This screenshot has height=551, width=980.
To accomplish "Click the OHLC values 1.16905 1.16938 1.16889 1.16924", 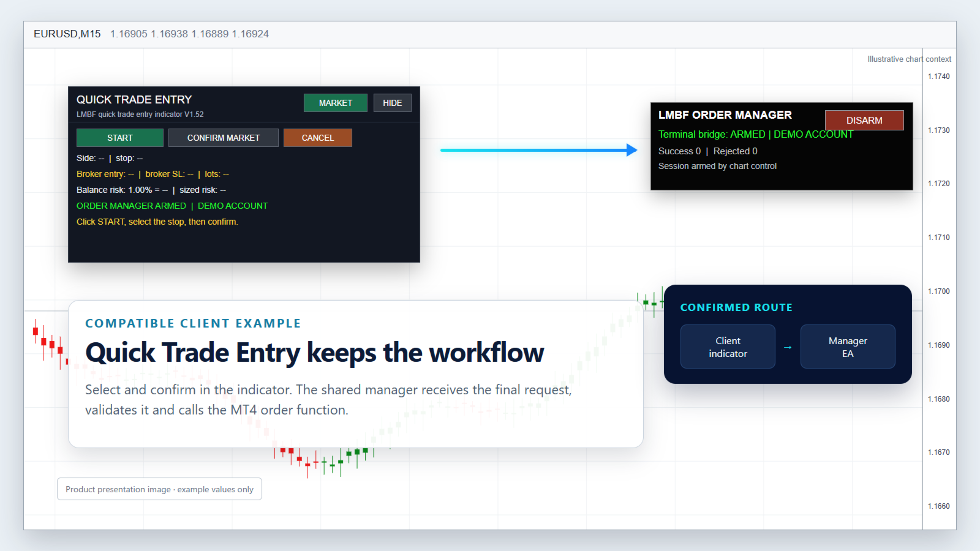I will pyautogui.click(x=189, y=34).
